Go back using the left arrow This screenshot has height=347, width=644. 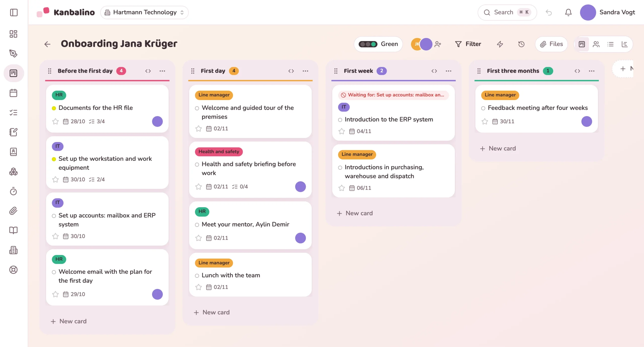coord(47,44)
